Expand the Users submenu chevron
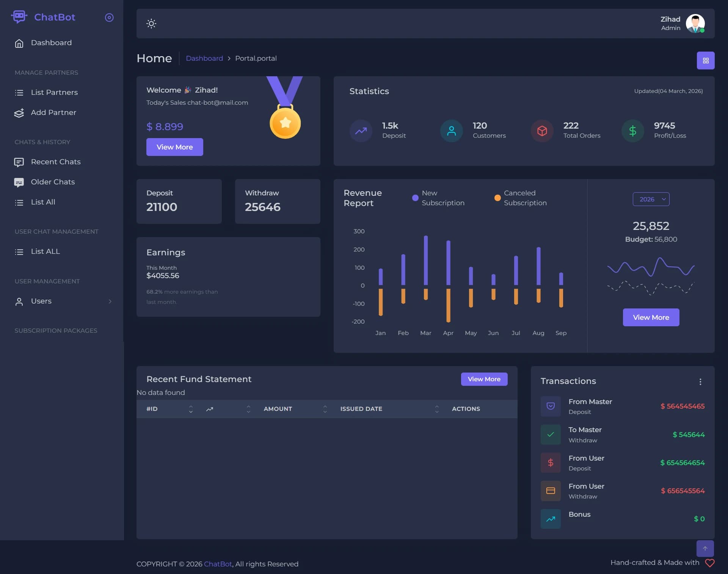The image size is (728, 574). pos(110,301)
